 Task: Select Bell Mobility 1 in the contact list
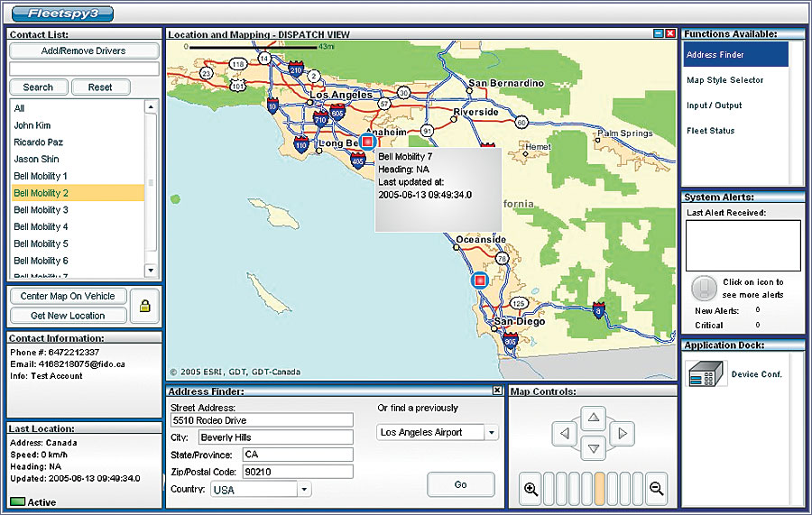tap(78, 176)
